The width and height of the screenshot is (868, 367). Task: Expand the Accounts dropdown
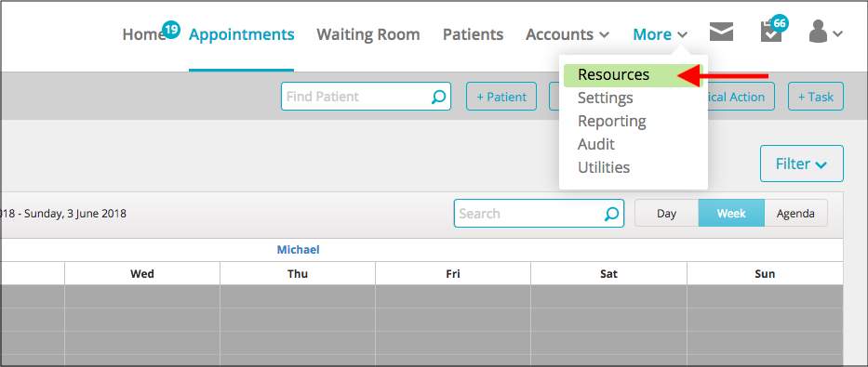click(568, 34)
